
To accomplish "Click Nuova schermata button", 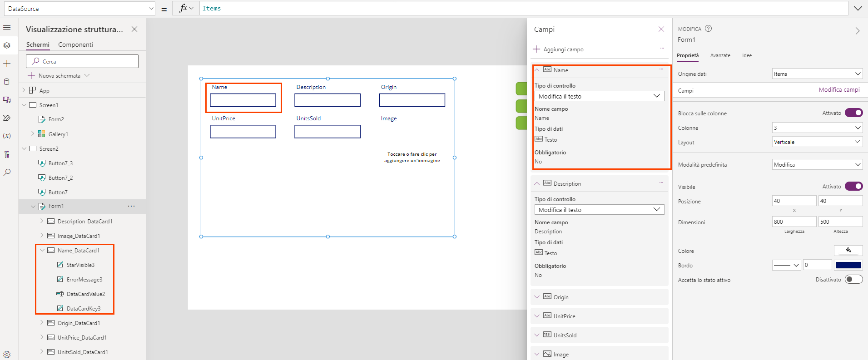I will click(59, 75).
